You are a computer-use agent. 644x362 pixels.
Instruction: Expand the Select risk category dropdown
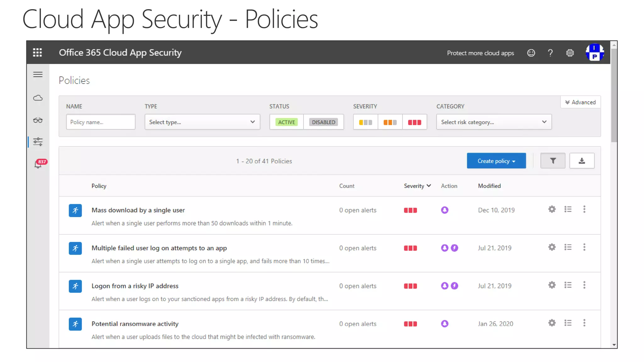494,122
